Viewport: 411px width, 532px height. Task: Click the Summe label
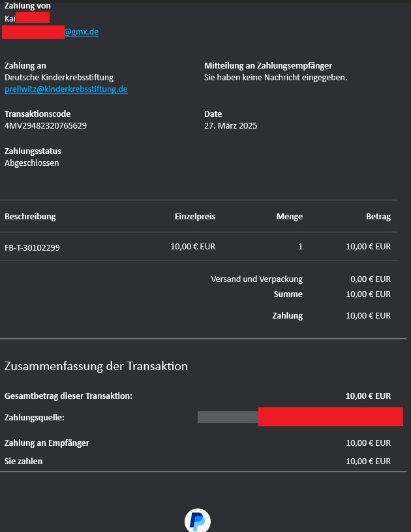(288, 294)
